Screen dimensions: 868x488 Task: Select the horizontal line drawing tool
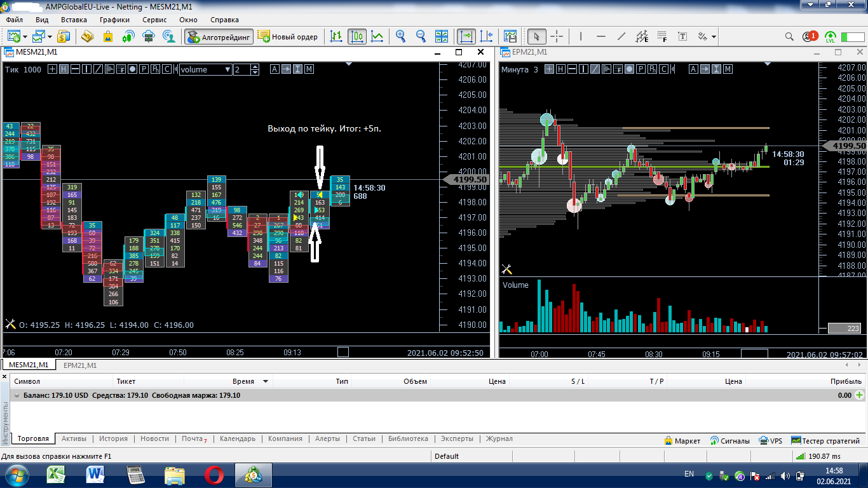point(601,36)
